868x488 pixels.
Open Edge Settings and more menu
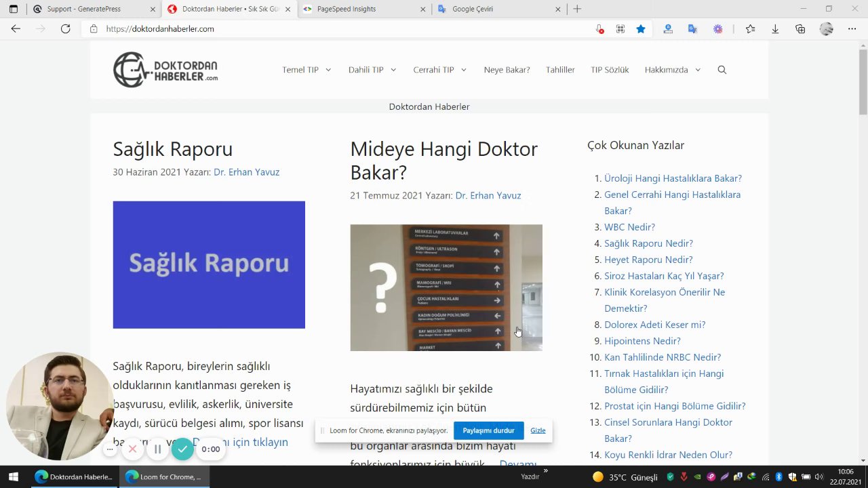tap(852, 29)
